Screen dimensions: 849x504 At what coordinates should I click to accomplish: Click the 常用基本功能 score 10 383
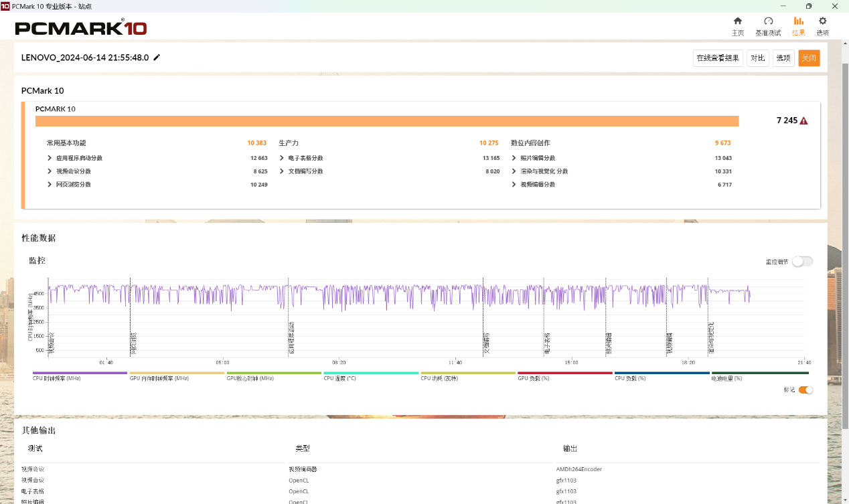click(257, 143)
